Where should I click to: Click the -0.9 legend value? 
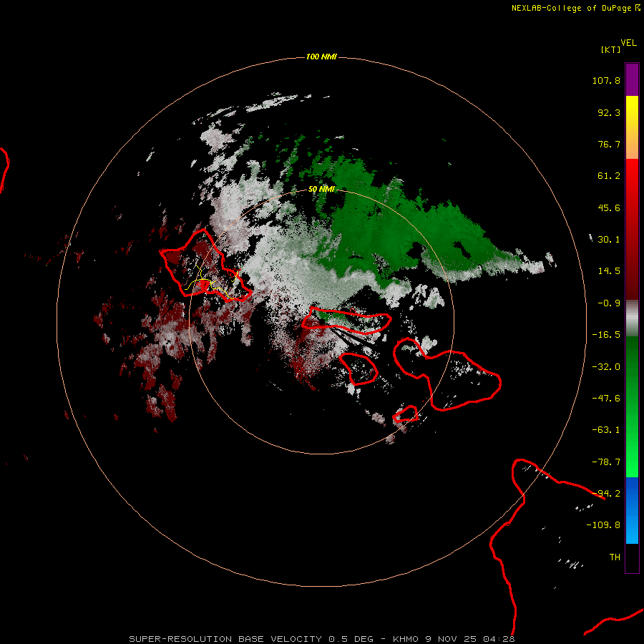click(x=609, y=303)
